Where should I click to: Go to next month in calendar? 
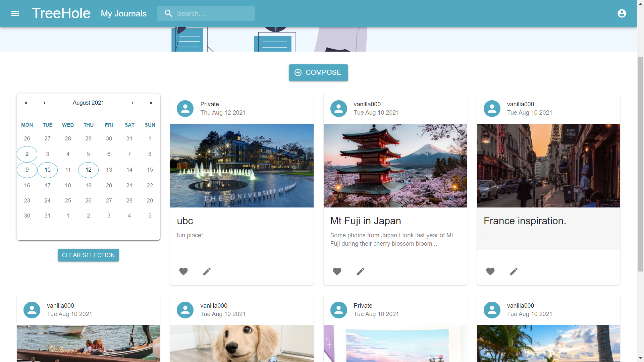(x=132, y=103)
